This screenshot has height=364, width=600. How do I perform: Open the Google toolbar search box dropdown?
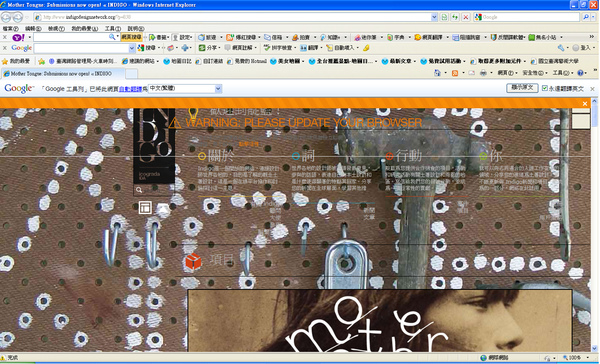132,48
